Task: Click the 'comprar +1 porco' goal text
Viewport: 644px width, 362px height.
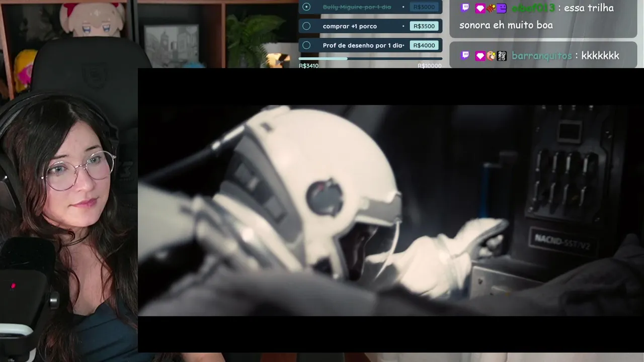Action: point(350,26)
